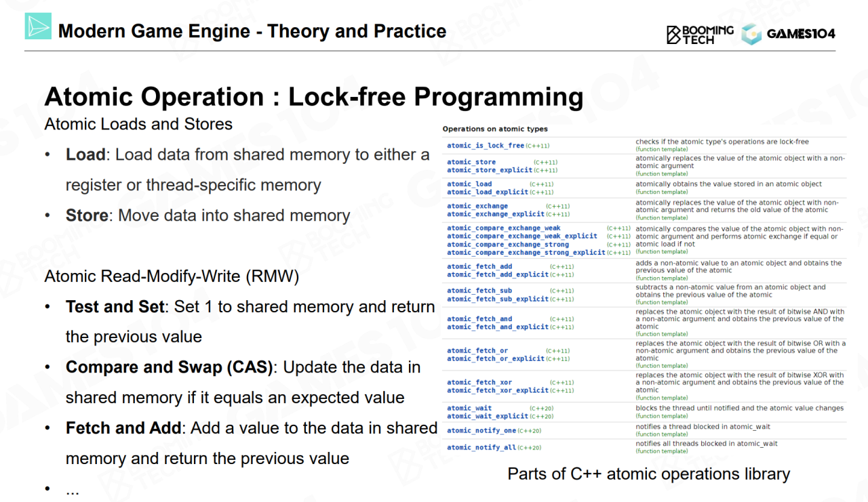Click the GAMES104 cube logo
The height and width of the screenshot is (502, 868).
(751, 35)
